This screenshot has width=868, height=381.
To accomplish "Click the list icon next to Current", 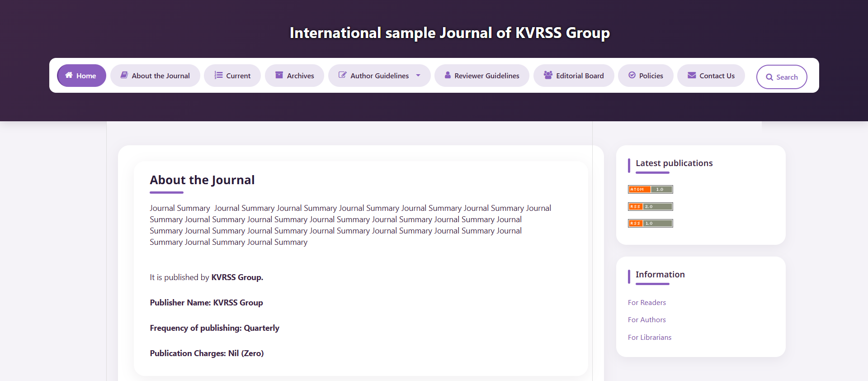I will (218, 75).
